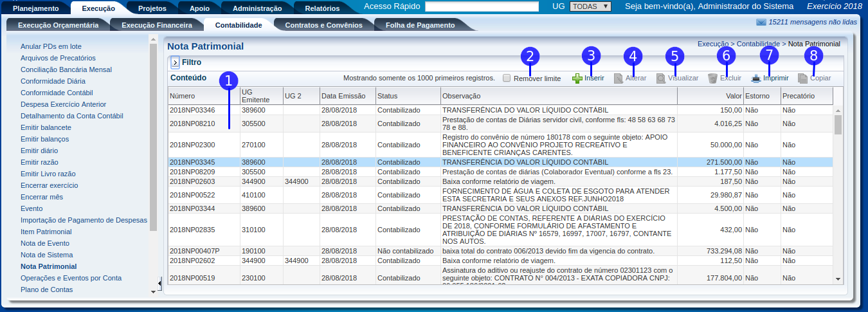Open unread messages envelope icon

coord(761,22)
